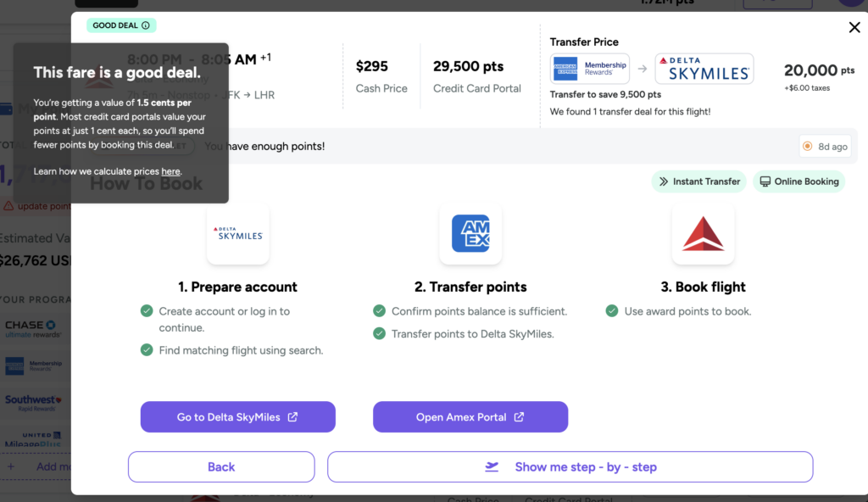Click the update points warning in sidebar
Viewport: 868px width, 502px height.
point(37,206)
